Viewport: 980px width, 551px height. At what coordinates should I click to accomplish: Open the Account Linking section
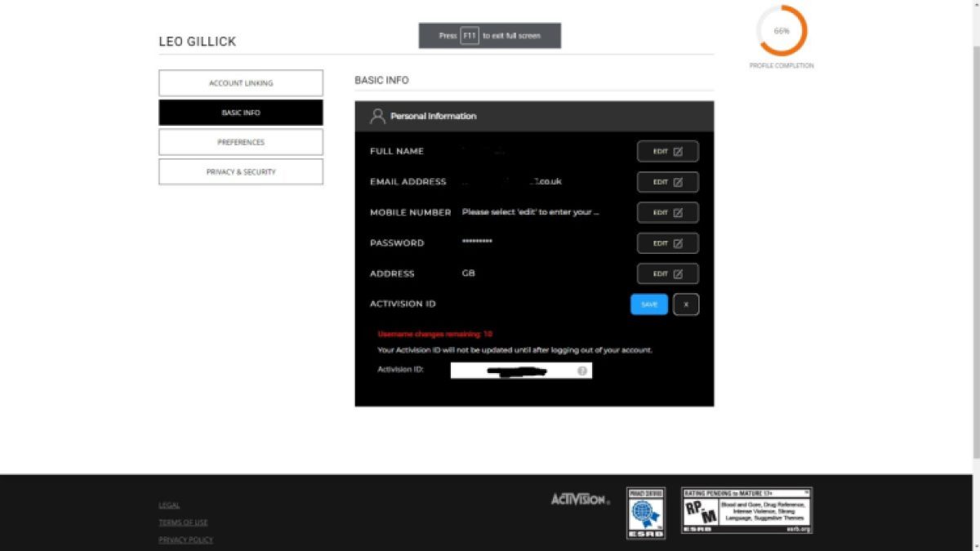241,83
